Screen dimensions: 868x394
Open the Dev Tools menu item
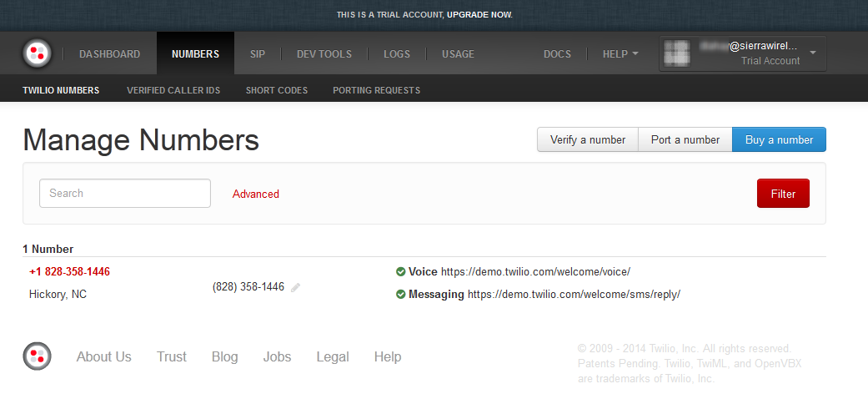(324, 54)
